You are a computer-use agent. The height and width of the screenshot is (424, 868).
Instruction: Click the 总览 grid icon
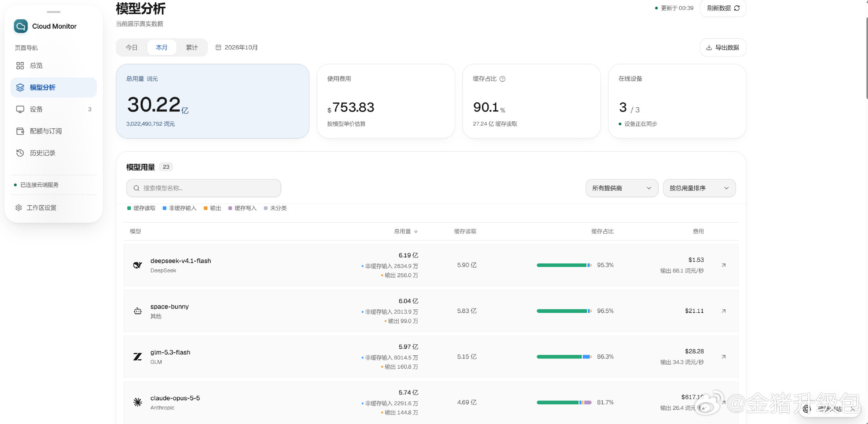pyautogui.click(x=20, y=66)
